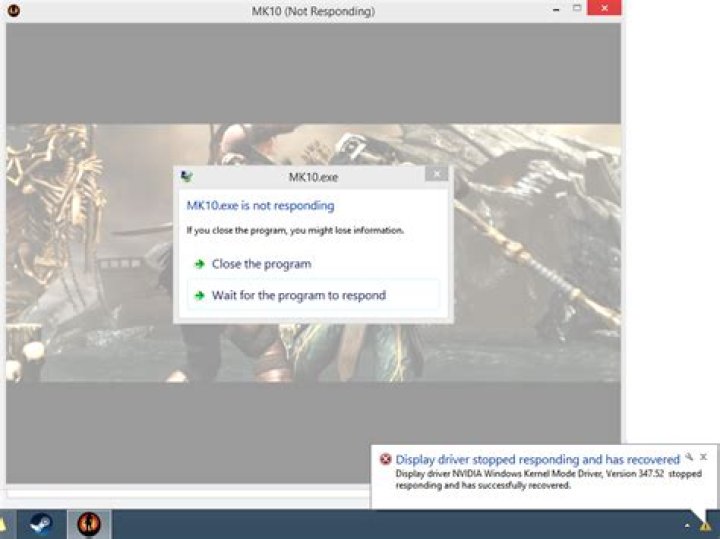The image size is (720, 539).
Task: Close the MK10.exe not responding dialog
Action: pos(437,174)
